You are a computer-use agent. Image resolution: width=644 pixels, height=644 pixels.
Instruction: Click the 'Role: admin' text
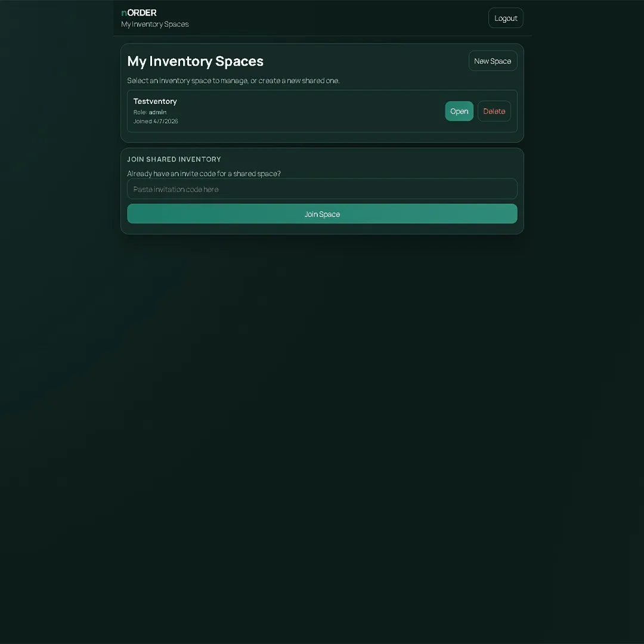point(150,112)
